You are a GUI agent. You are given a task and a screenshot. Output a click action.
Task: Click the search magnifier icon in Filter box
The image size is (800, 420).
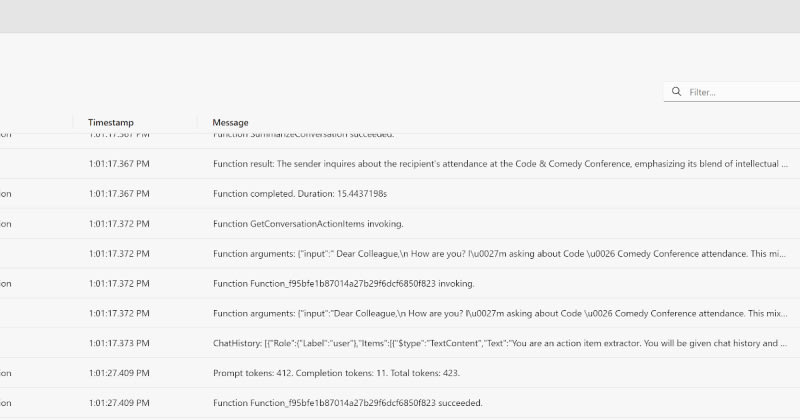pos(677,92)
